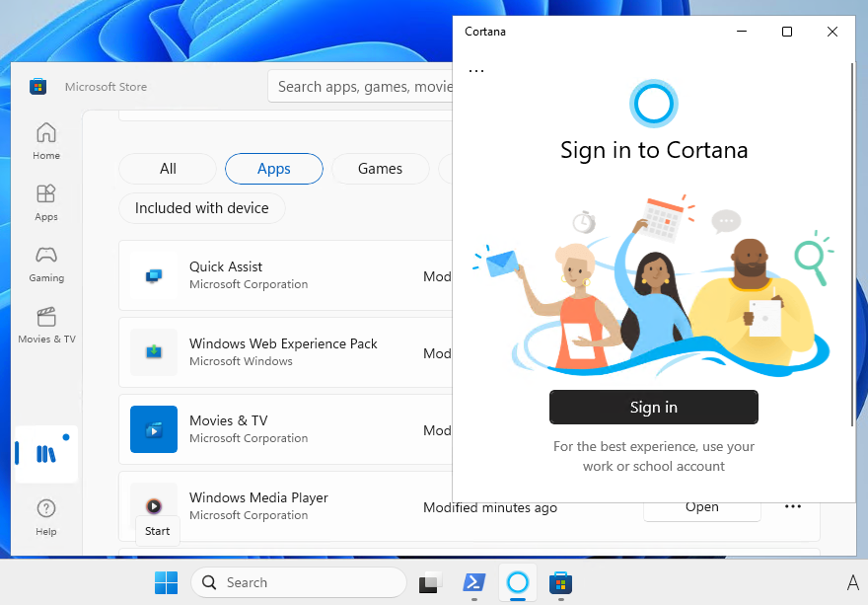
Task: Select Movies & TV app name in list
Action: 228,420
